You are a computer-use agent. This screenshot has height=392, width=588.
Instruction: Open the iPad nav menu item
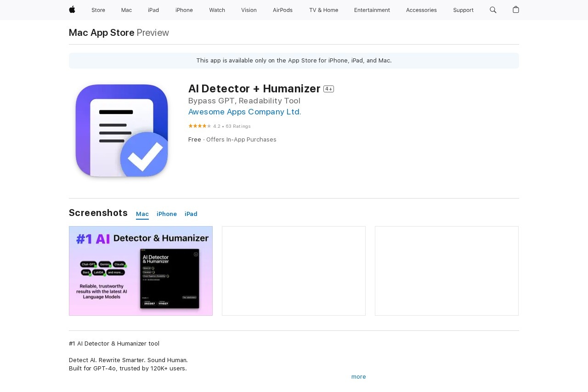tap(153, 10)
